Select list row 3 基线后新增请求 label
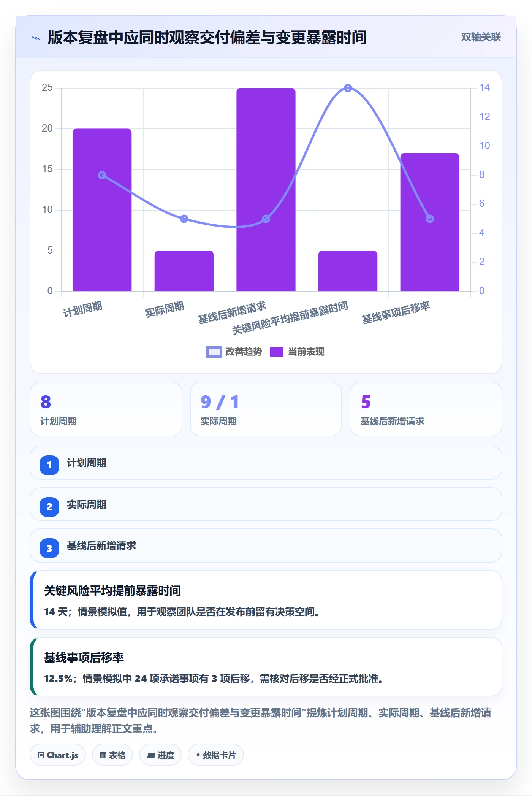The height and width of the screenshot is (796, 532). [x=101, y=546]
